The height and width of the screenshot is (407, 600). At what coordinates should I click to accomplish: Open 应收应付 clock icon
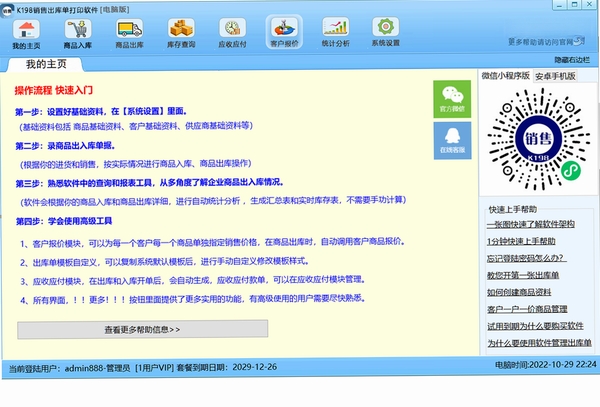tap(232, 34)
